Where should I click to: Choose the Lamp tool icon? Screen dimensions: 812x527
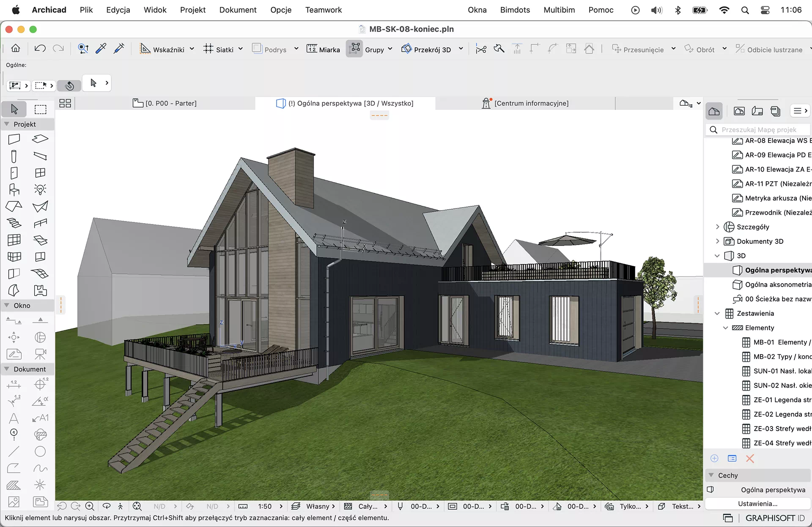click(40, 189)
